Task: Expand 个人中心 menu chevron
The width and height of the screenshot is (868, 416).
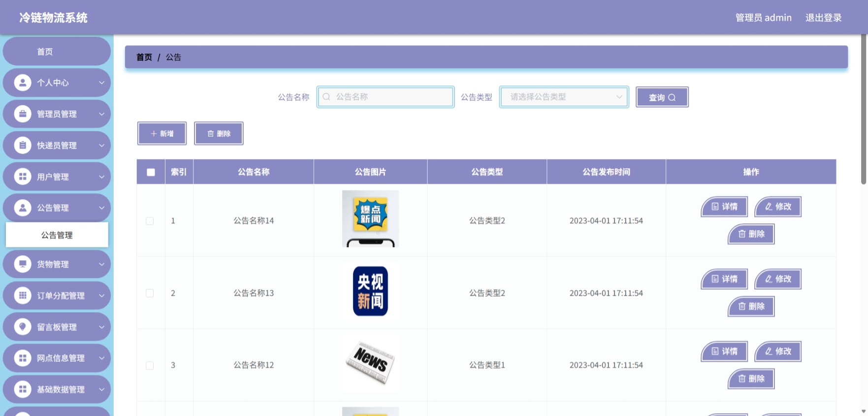Action: (x=101, y=83)
